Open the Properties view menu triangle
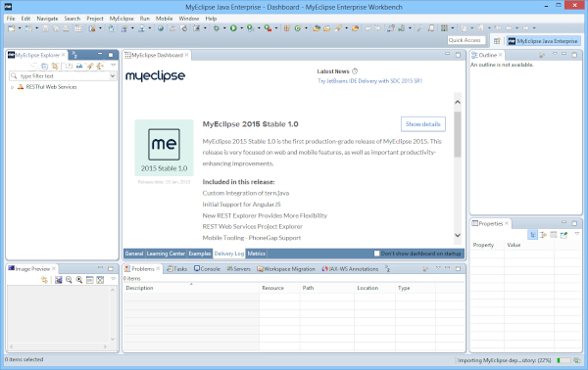Image resolution: width=588 pixels, height=370 pixels. tap(577, 234)
